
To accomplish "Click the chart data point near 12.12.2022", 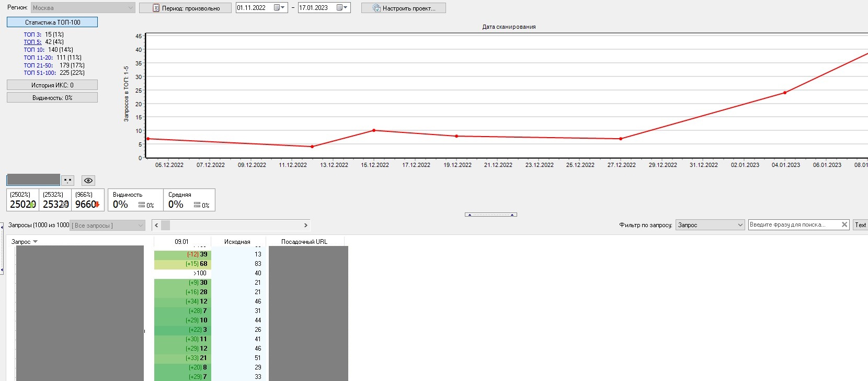I will [x=312, y=147].
